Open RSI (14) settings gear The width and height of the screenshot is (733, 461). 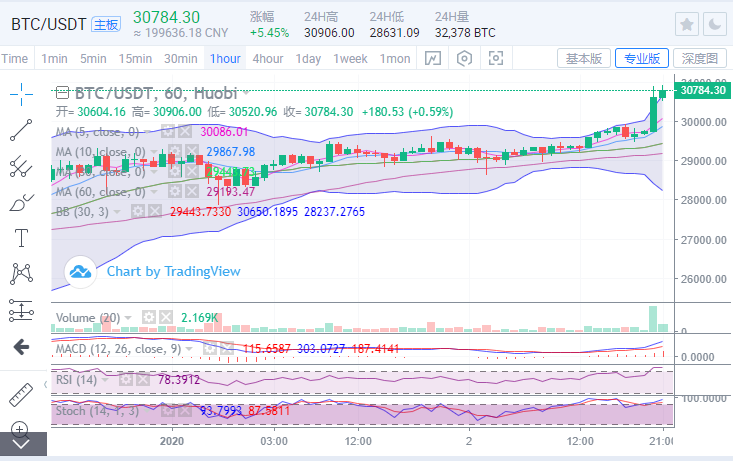[x=125, y=380]
